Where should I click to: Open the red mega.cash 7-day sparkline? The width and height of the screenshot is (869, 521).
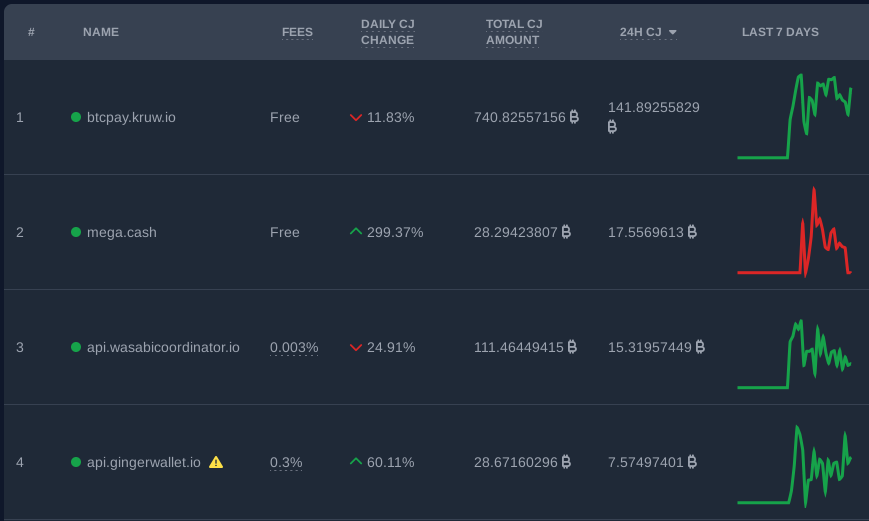794,232
